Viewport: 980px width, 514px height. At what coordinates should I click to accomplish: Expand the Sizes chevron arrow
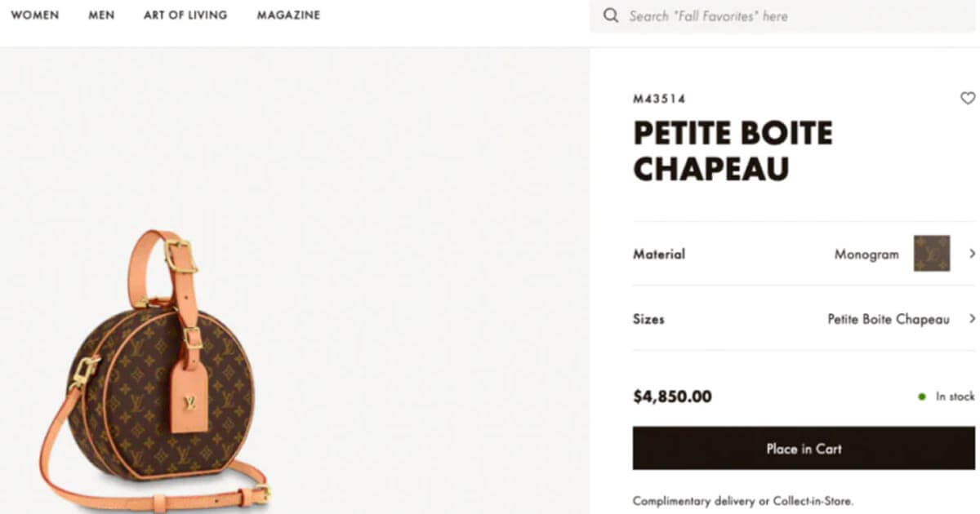[972, 318]
